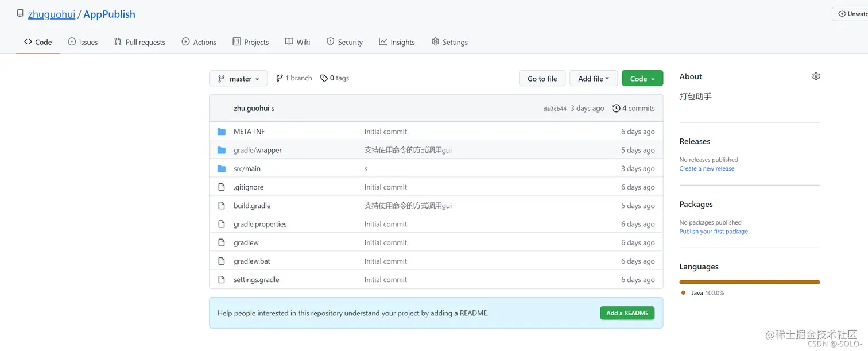Open the gradle/wrapper folder
Screen dimensions: 868x351
click(x=258, y=150)
